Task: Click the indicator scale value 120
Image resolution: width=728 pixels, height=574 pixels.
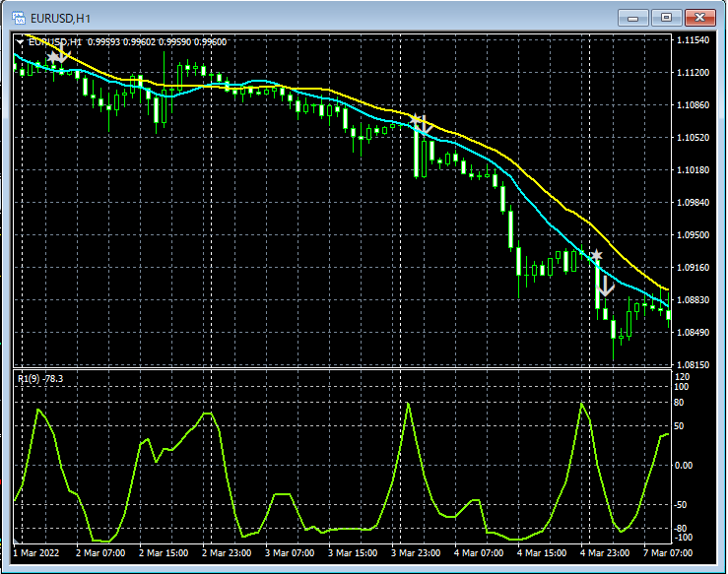Action: [x=683, y=377]
